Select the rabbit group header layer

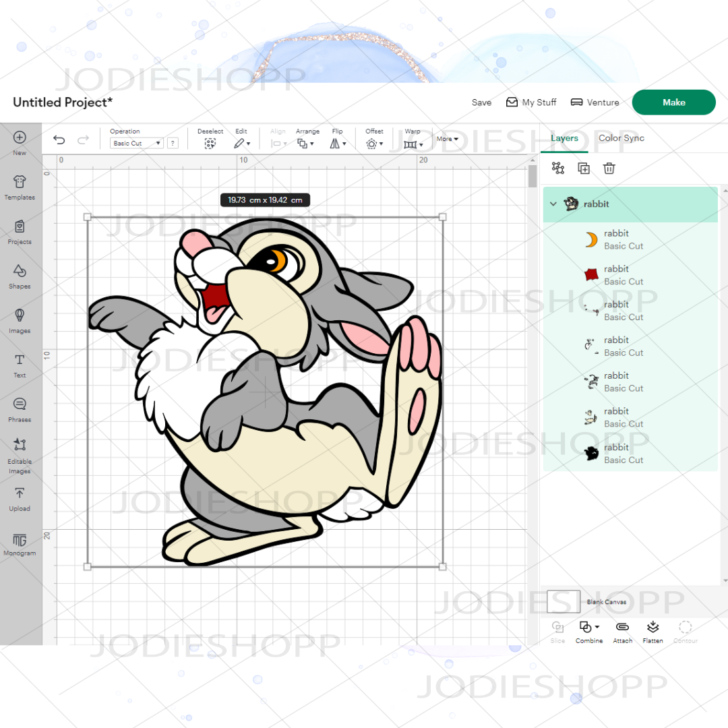630,204
